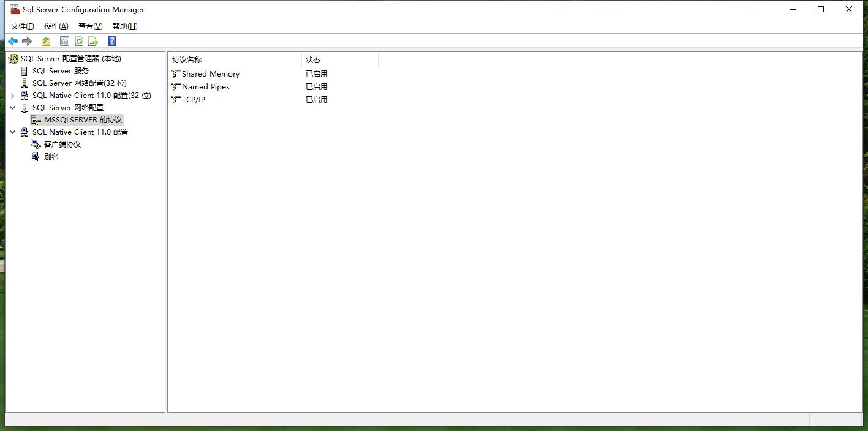Click the Export List toolbar icon
The width and height of the screenshot is (868, 431).
(93, 41)
